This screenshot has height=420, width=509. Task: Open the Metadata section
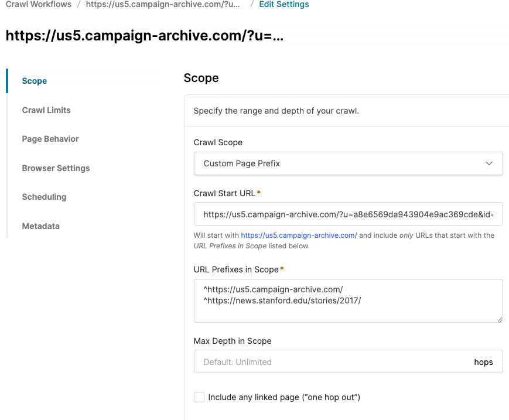(41, 226)
